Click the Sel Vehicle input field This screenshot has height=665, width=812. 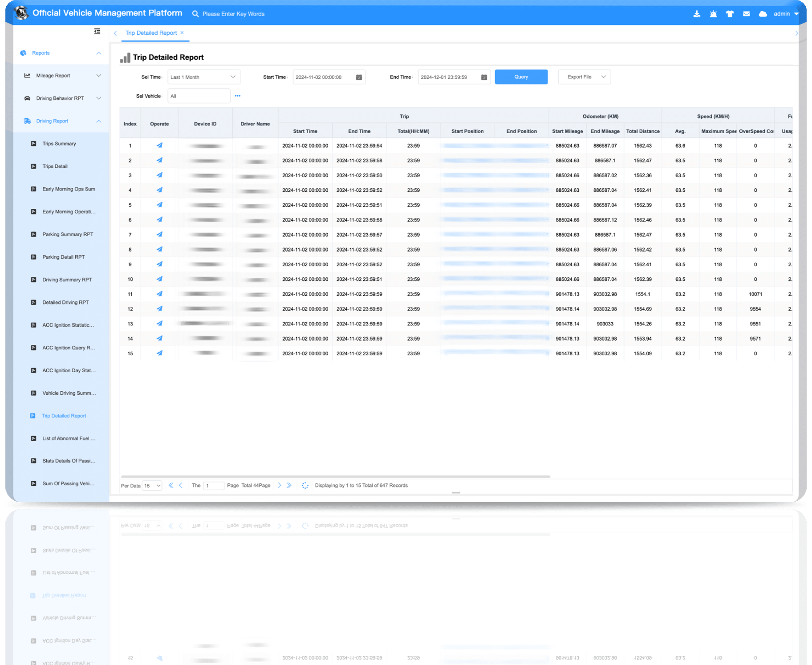click(x=199, y=96)
